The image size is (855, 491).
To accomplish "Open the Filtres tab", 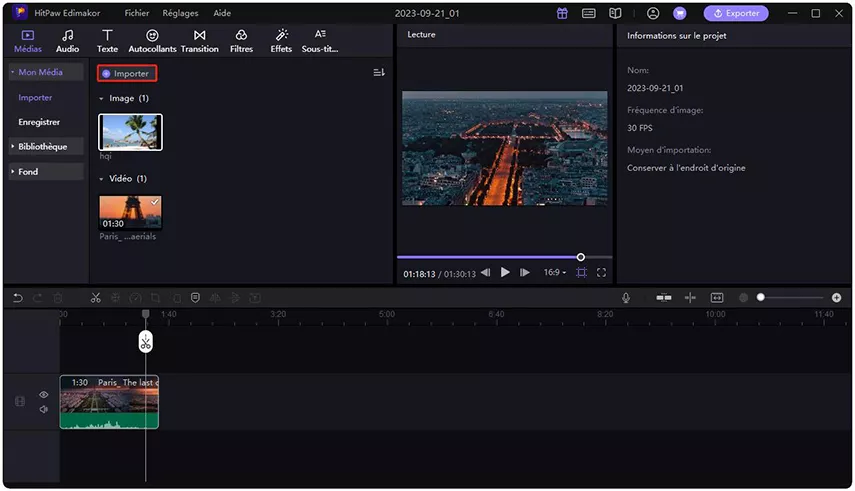I will click(x=241, y=41).
